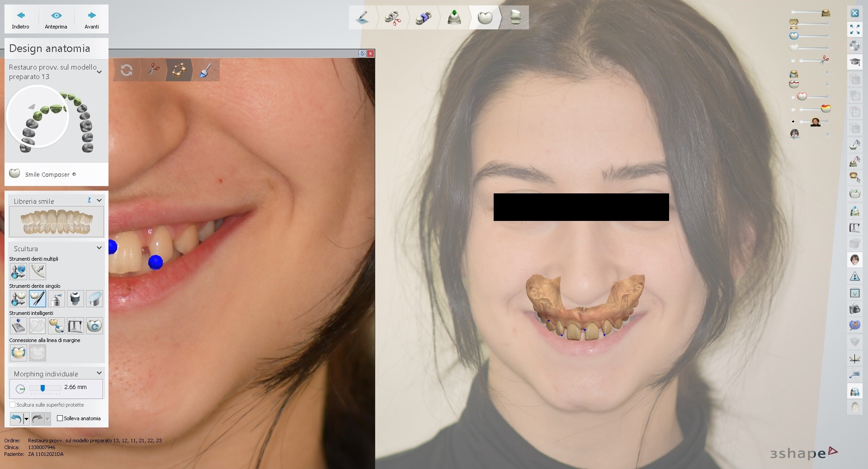Viewport: 868px width, 469px height.
Task: Go to the trim scan workflow step
Action: click(393, 18)
